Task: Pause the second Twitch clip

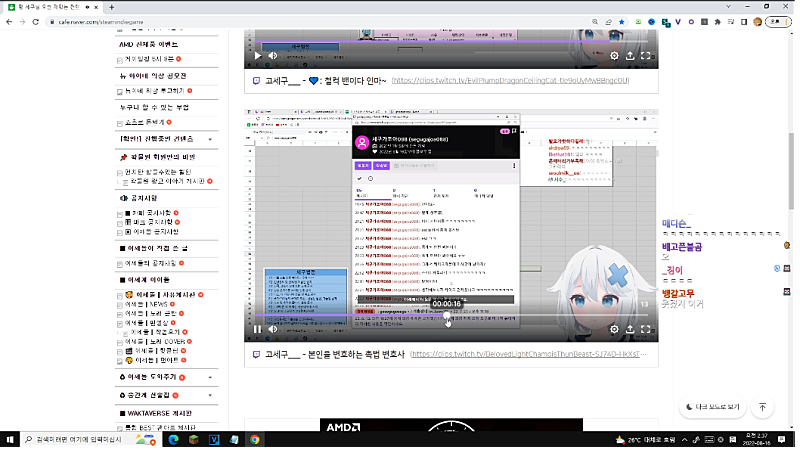Action: (257, 328)
